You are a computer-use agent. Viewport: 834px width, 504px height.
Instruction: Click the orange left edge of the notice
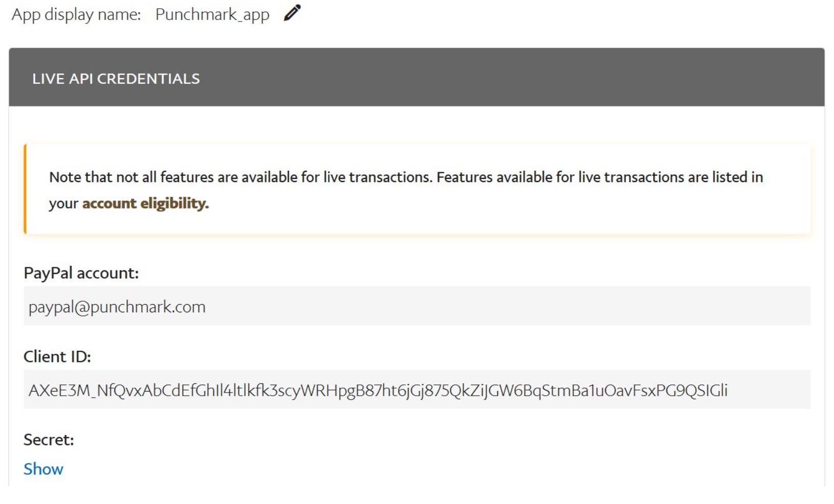(25, 189)
